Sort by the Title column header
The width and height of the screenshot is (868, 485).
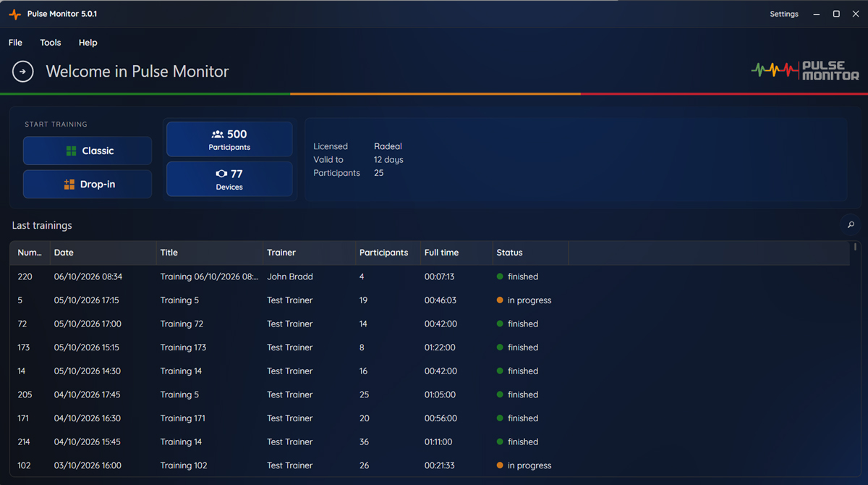coord(210,253)
